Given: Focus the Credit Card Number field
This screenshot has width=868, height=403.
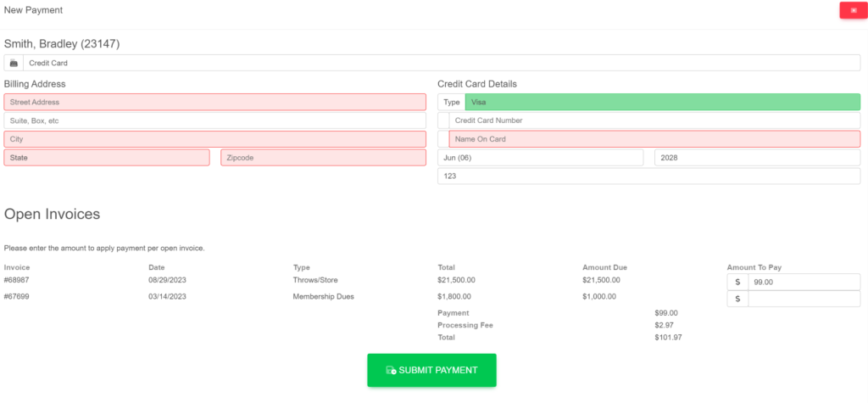Looking at the screenshot, I should click(654, 120).
